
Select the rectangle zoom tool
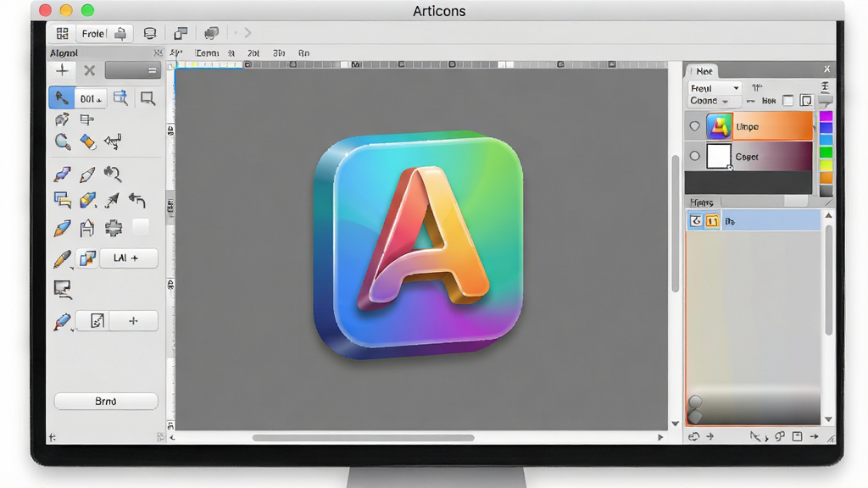coord(147,98)
